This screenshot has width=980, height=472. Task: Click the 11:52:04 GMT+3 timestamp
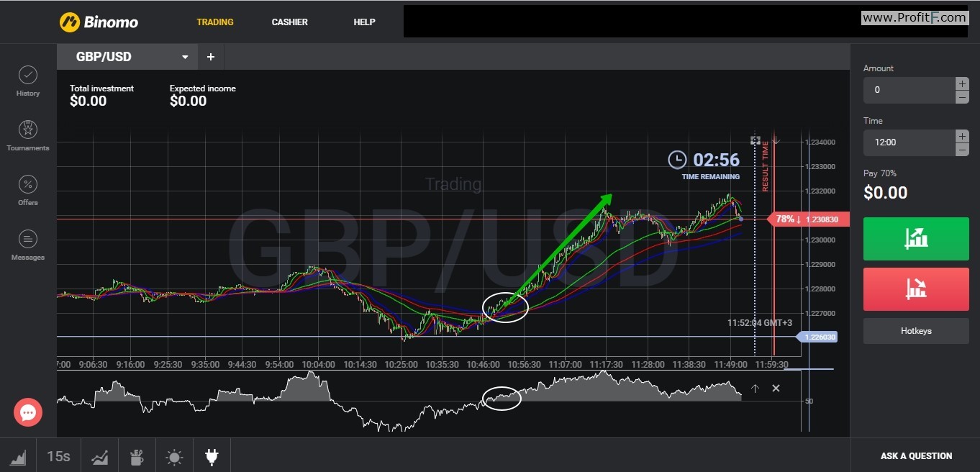point(760,323)
